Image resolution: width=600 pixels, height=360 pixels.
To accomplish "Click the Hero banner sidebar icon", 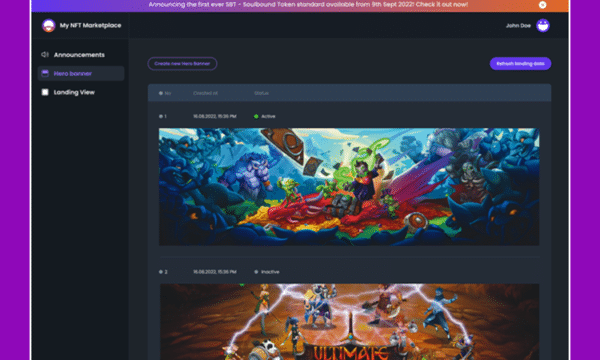I will click(x=45, y=73).
